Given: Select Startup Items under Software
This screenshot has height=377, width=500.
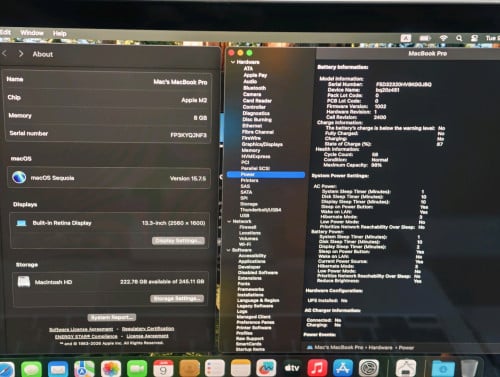Looking at the screenshot, I should point(250,349).
